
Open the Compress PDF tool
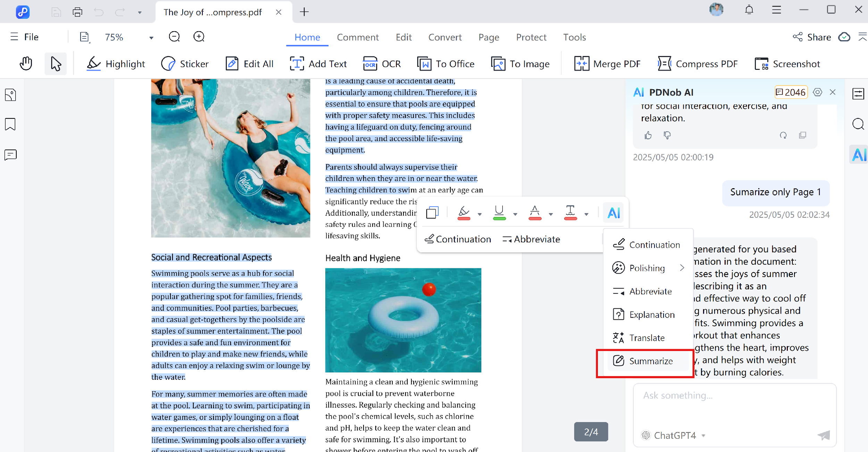[697, 64]
